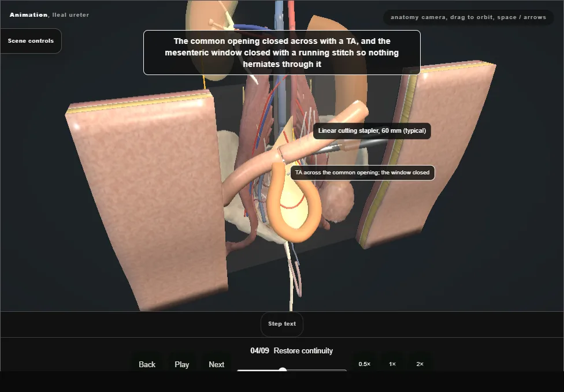Click the 'anatomy camera, drag to orbit' hint

468,17
